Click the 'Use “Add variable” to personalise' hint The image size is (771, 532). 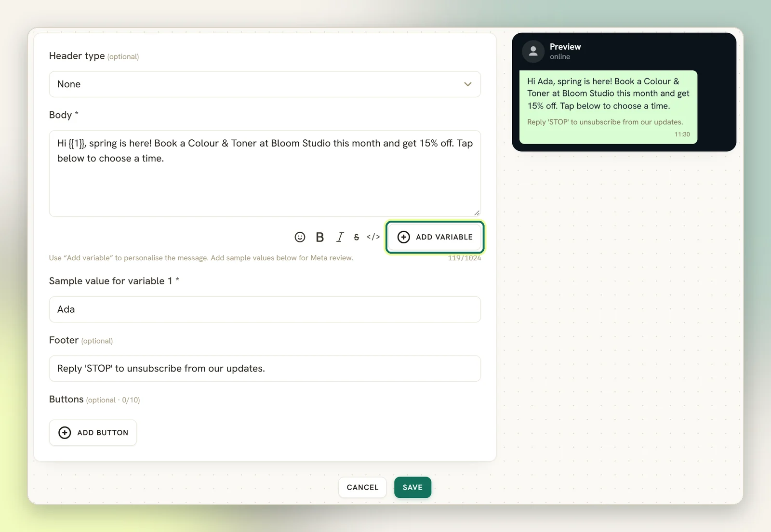pos(201,258)
